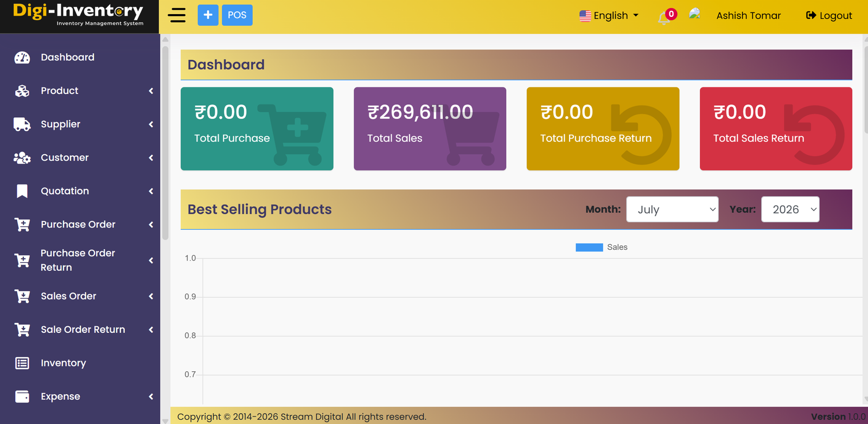Expand the Sales Order menu chevron
Image resolution: width=868 pixels, height=424 pixels.
click(151, 296)
